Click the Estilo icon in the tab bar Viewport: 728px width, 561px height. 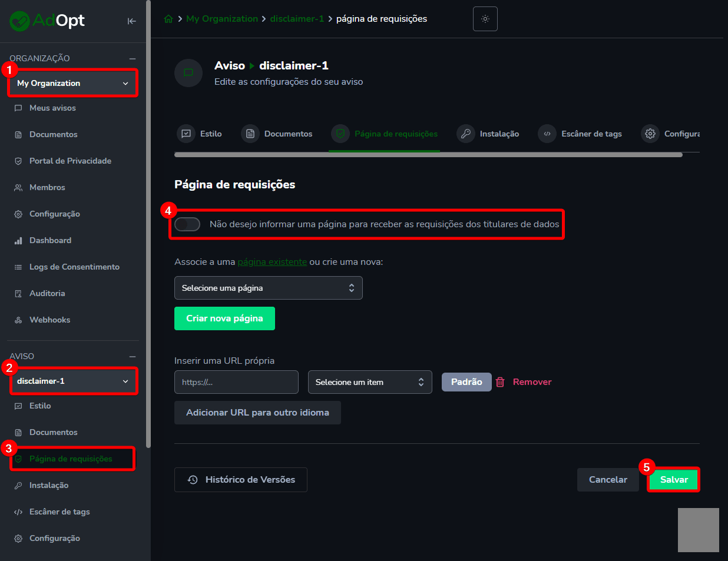point(186,134)
